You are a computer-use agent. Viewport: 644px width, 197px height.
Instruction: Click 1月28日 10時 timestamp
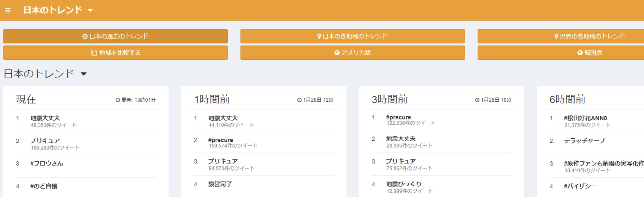(x=496, y=100)
